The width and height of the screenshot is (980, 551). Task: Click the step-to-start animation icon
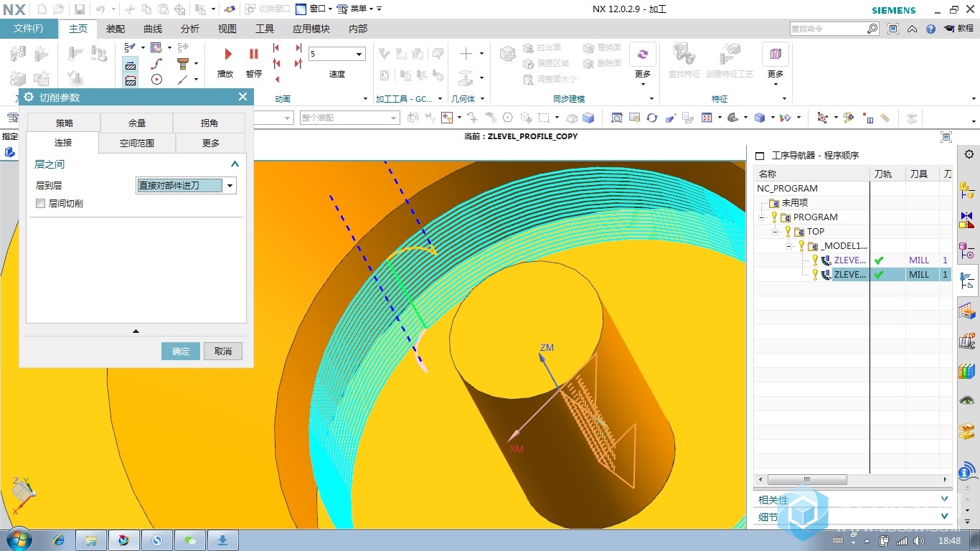276,48
